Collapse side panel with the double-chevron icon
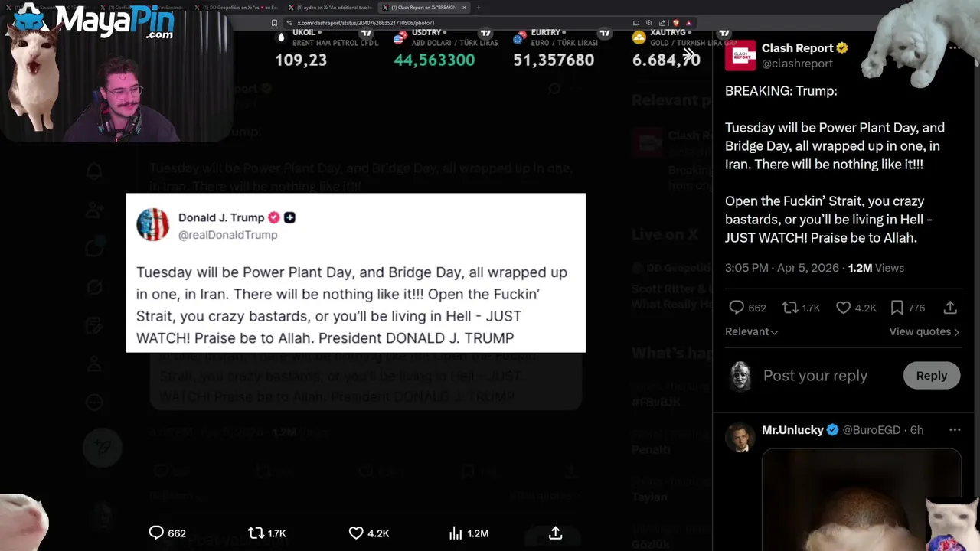This screenshot has width=980, height=551. click(690, 55)
